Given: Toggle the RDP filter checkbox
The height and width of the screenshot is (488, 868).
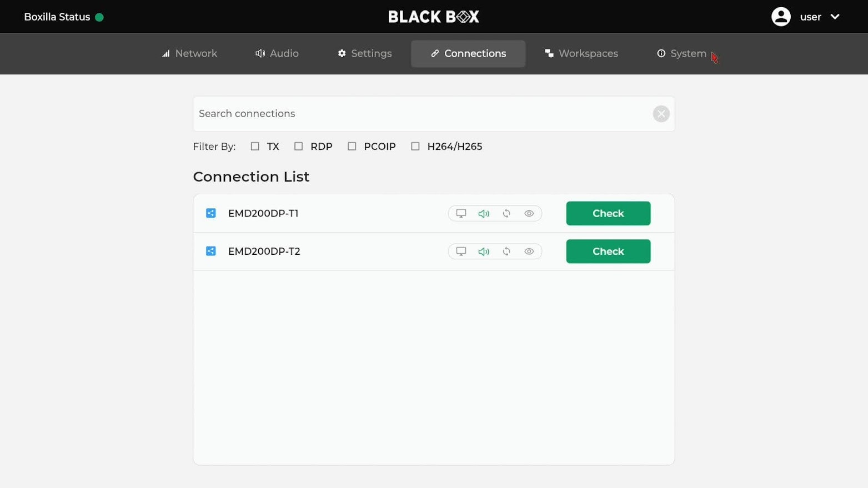Looking at the screenshot, I should coord(299,147).
